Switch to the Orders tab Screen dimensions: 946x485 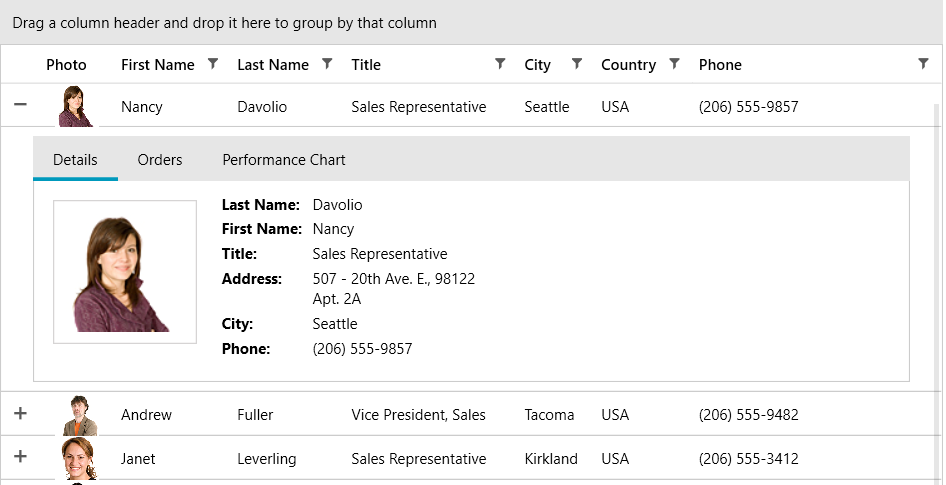coord(160,160)
